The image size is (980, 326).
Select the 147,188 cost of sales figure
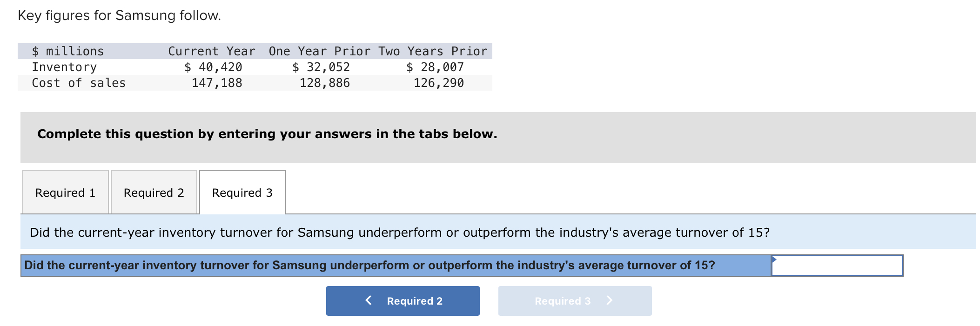[x=217, y=83]
